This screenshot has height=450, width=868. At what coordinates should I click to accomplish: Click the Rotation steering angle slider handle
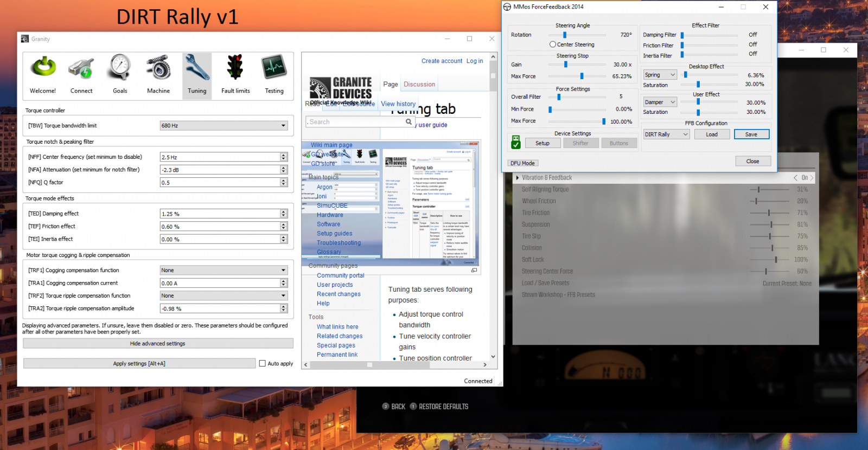click(x=565, y=35)
